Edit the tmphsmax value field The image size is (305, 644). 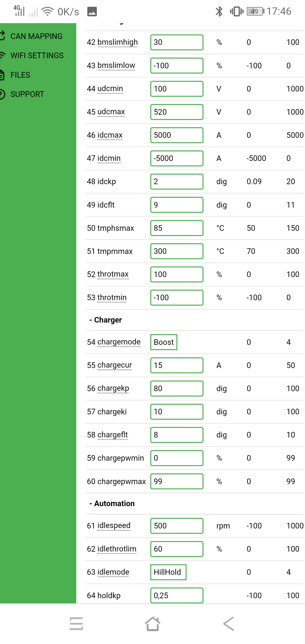pos(177,228)
